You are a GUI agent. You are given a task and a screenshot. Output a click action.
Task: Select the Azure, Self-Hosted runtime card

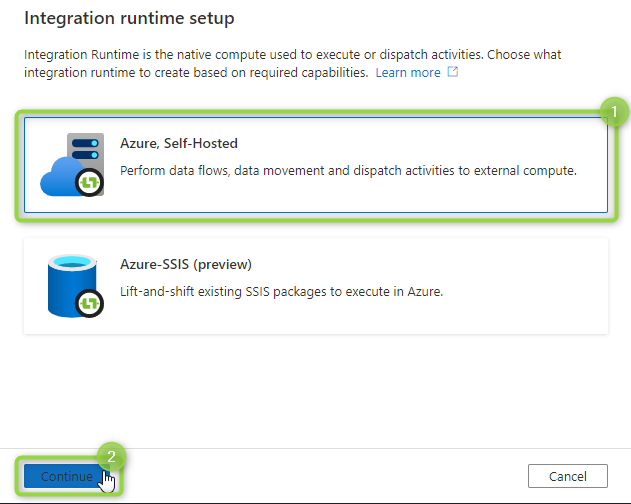pos(316,165)
